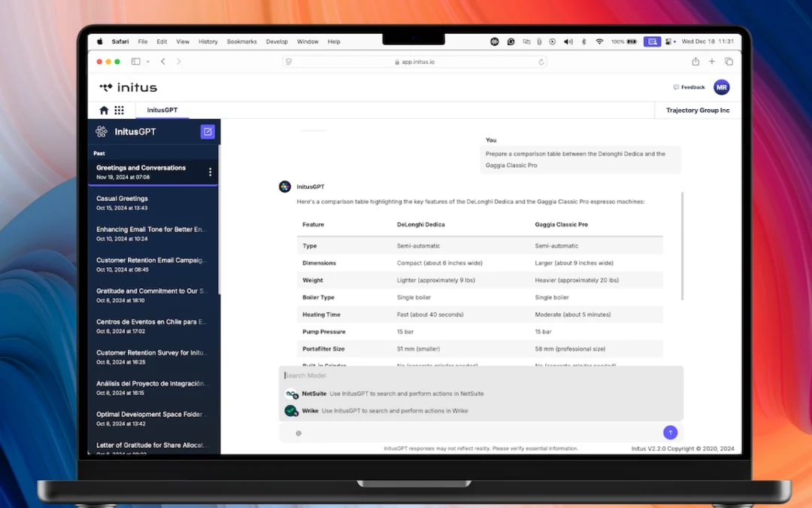The height and width of the screenshot is (508, 812).
Task: Open the home icon in Initus nav
Action: click(104, 110)
